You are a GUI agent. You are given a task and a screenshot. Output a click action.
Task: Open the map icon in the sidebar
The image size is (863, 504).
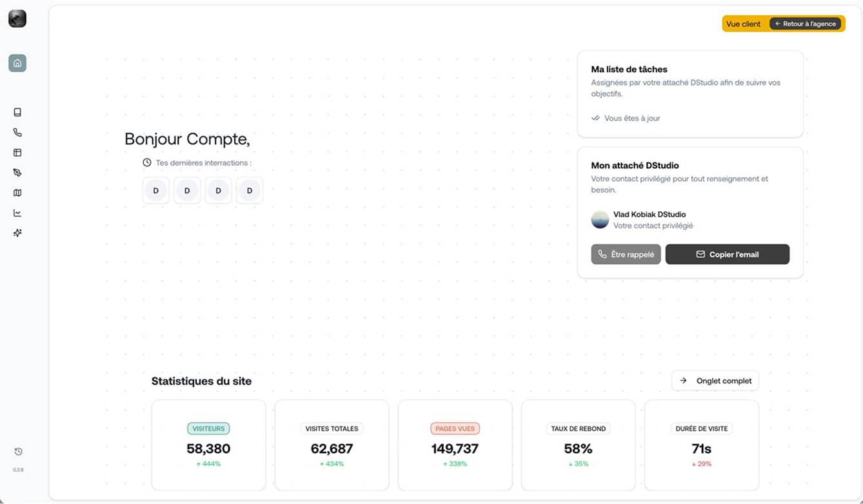tap(17, 193)
